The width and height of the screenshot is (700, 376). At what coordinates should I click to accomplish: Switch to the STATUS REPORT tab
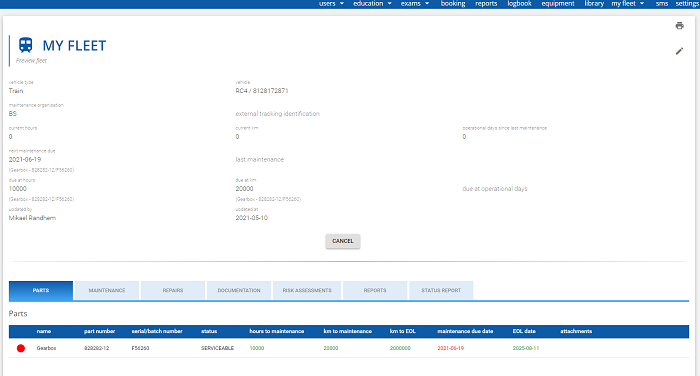pos(441,290)
